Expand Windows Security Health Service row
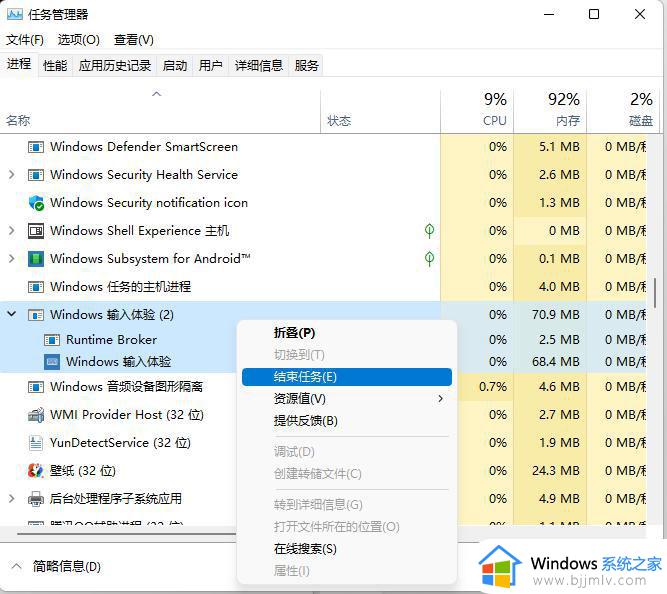 tap(11, 174)
